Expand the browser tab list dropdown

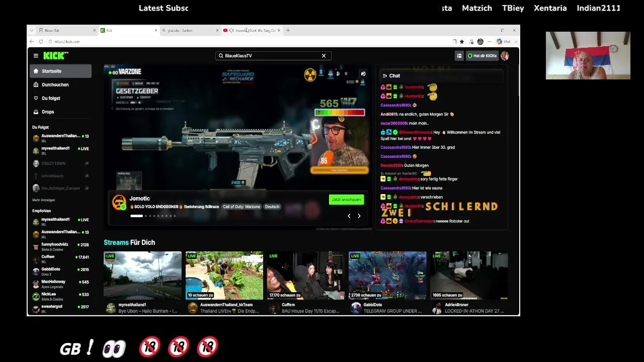[x=31, y=30]
